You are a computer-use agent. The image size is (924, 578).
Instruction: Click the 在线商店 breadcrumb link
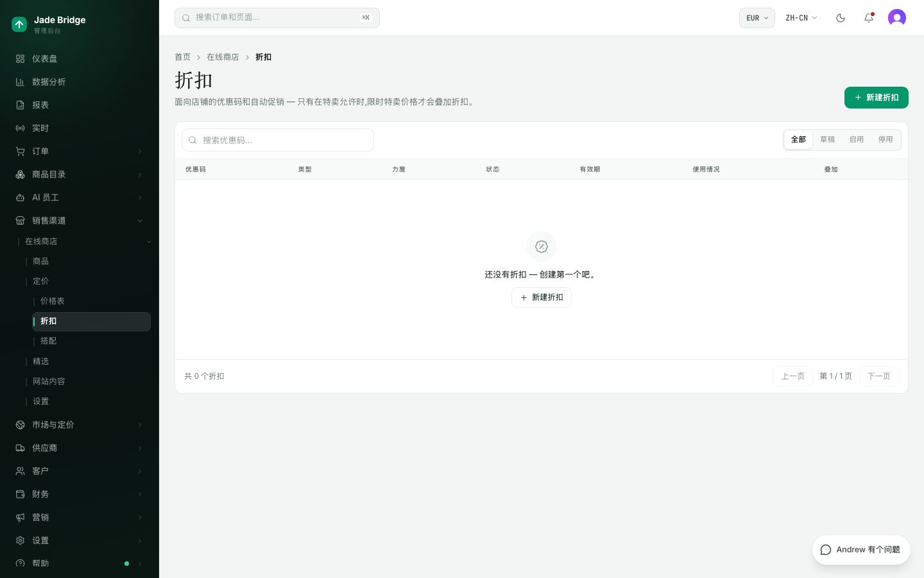pos(223,57)
